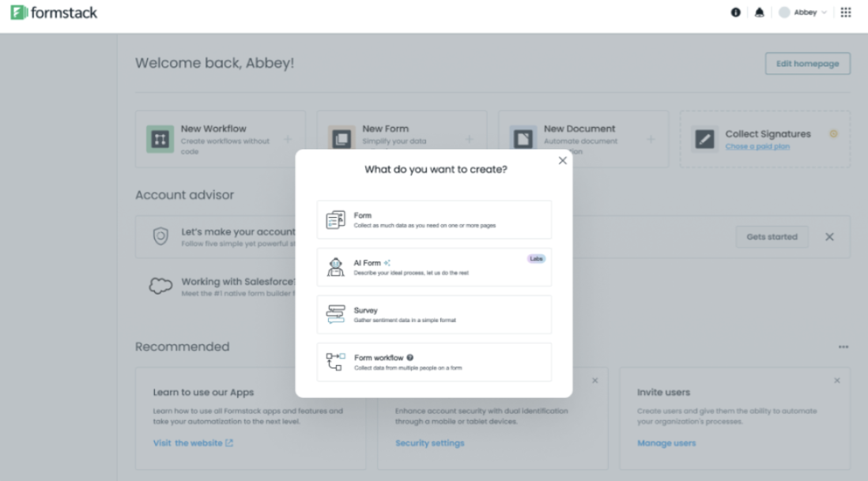Click the Gets started button

click(x=772, y=236)
